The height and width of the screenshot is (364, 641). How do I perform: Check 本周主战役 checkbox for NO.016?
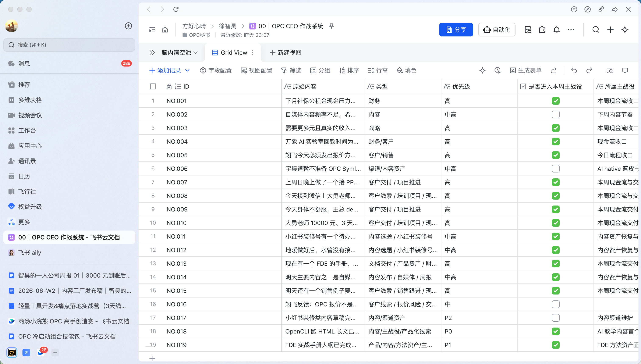pos(556,304)
